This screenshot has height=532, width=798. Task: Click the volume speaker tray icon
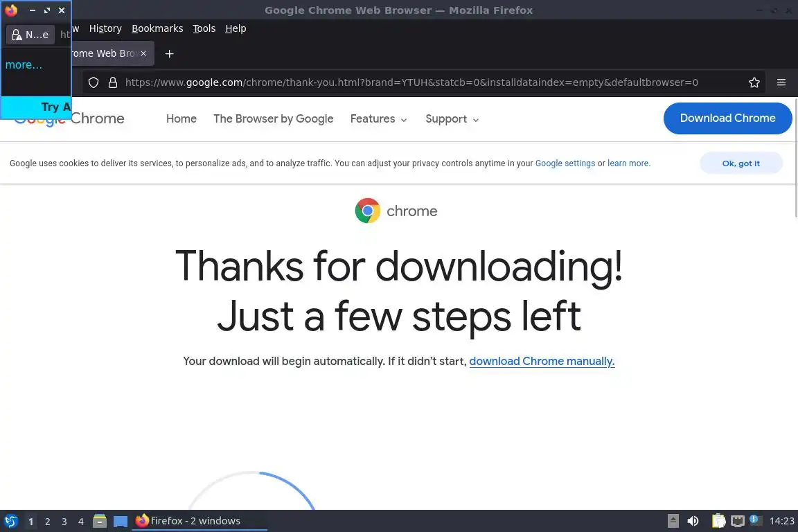click(693, 521)
